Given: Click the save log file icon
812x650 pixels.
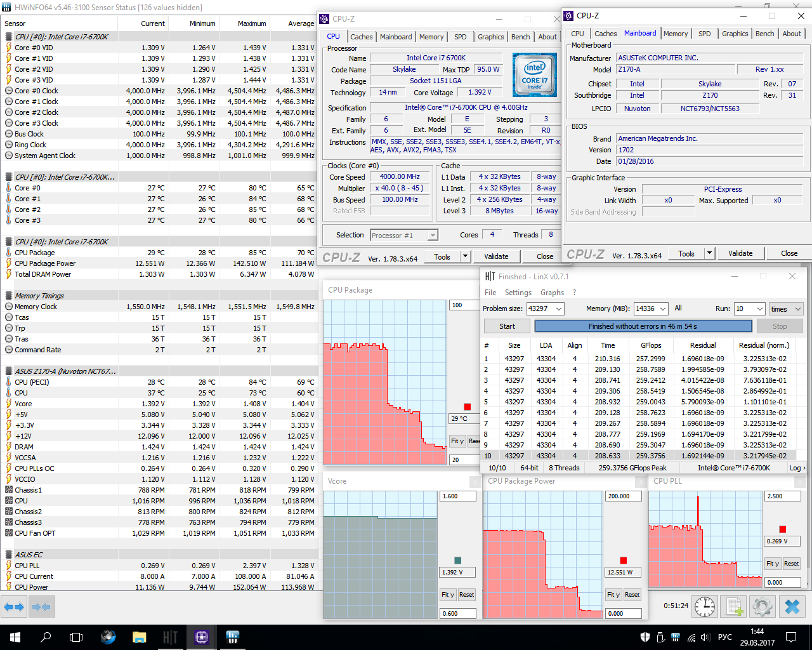Looking at the screenshot, I should [x=735, y=607].
